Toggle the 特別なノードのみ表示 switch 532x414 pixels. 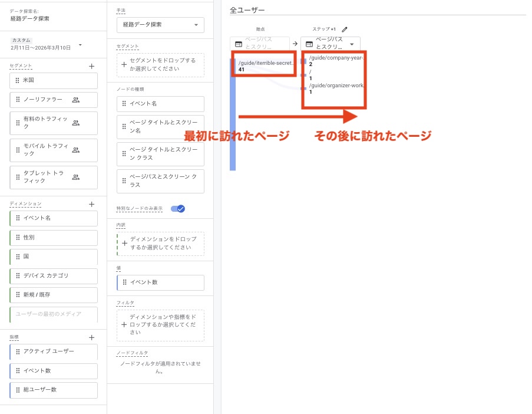point(178,209)
